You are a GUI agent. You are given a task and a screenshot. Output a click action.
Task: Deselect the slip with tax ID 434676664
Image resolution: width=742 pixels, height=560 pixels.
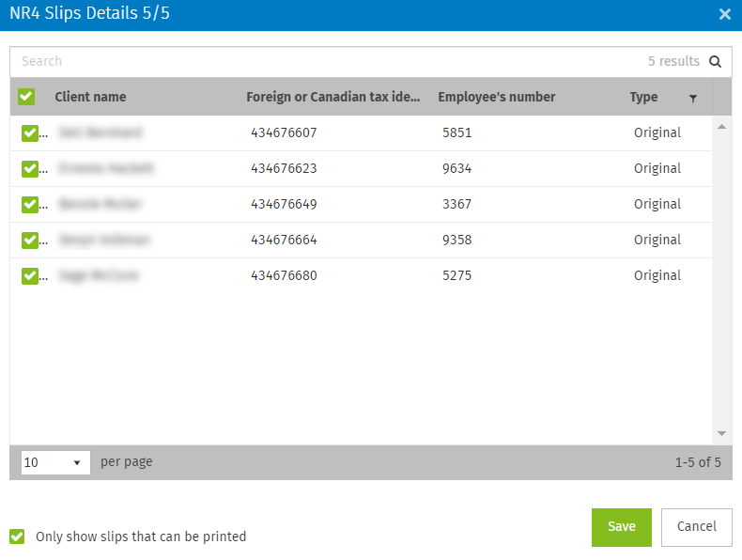pos(29,241)
